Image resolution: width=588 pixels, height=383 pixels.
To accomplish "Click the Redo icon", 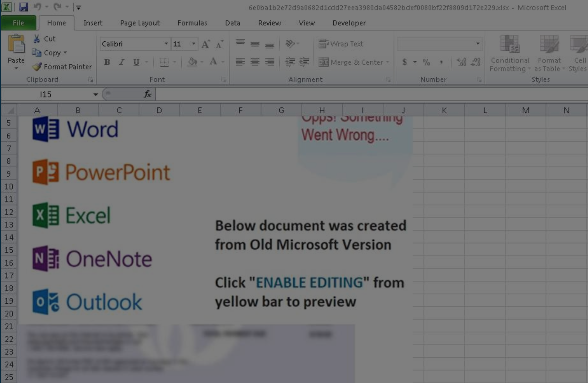I will (x=57, y=7).
